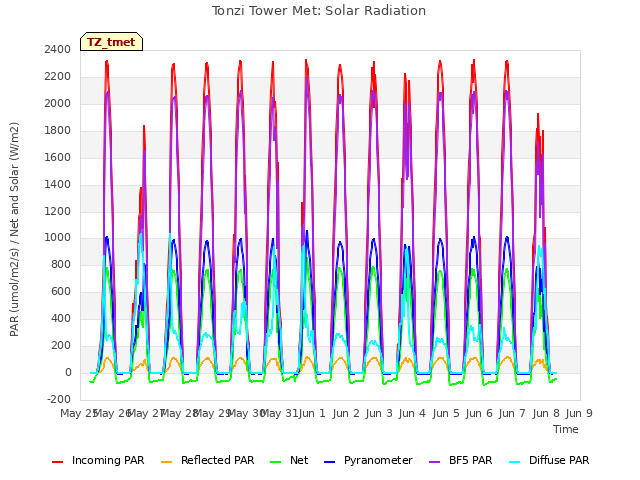Click the 1200 y-axis tick label
This screenshot has width=640, height=480.
click(58, 211)
